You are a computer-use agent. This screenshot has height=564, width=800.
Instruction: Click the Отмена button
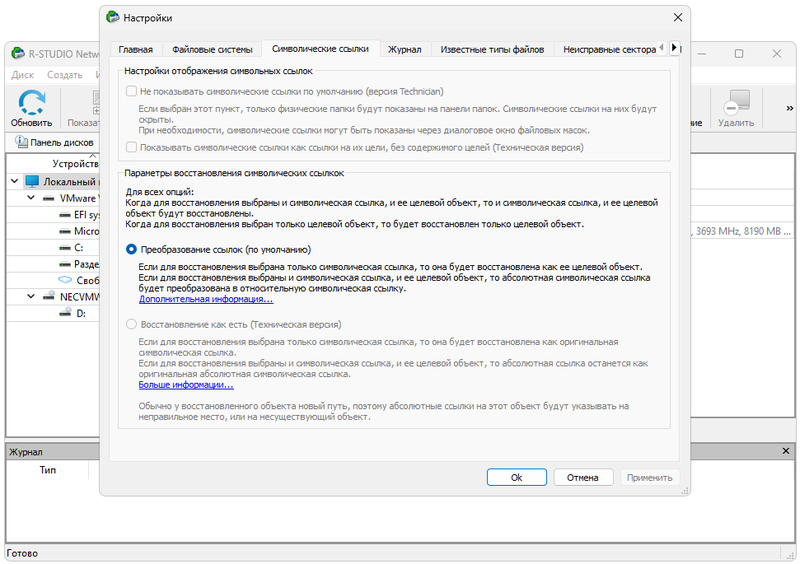[583, 477]
